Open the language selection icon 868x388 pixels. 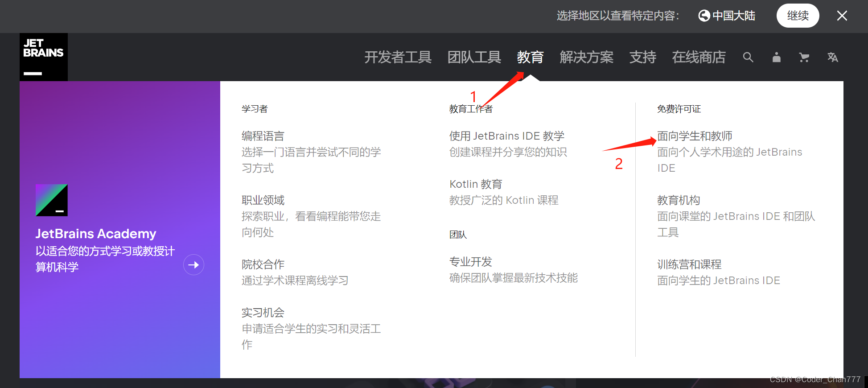click(x=832, y=57)
